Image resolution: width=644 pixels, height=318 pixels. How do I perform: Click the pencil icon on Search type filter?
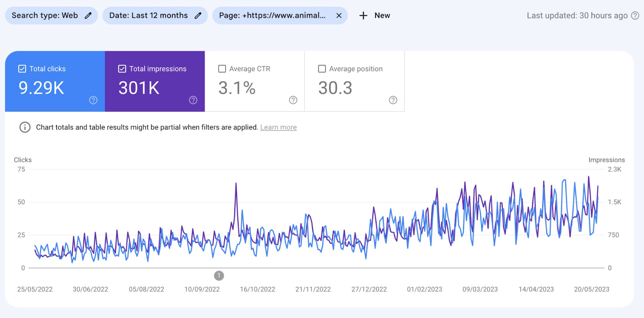pos(88,16)
